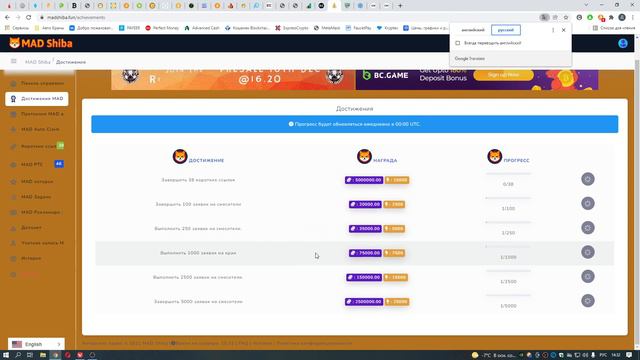Screen dimensions: 640x360
Task: Claim button for the 1/100 progress row
Action: pyautogui.click(x=588, y=203)
